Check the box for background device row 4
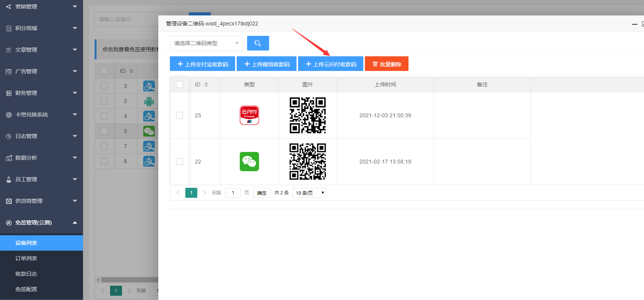This screenshot has width=644, height=300. tap(104, 116)
